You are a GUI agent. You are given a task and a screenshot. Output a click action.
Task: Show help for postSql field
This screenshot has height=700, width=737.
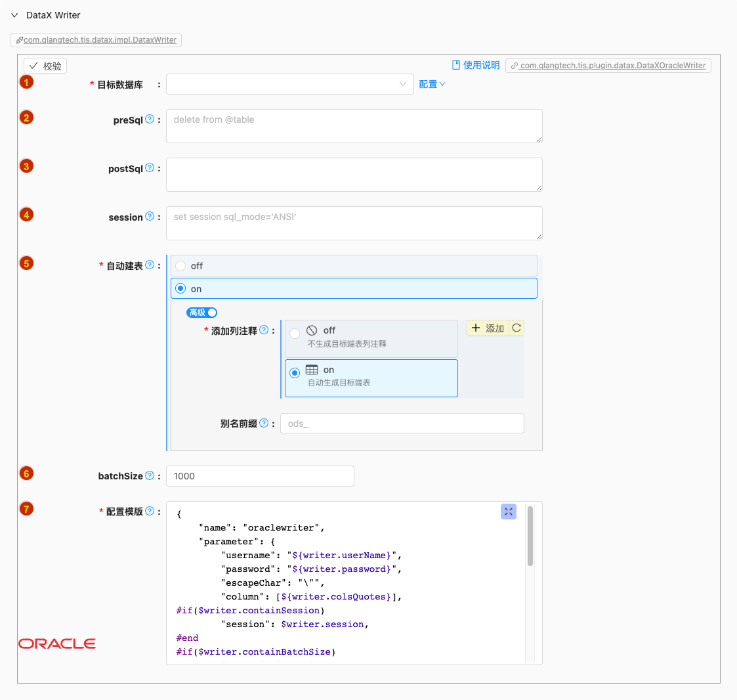150,167
